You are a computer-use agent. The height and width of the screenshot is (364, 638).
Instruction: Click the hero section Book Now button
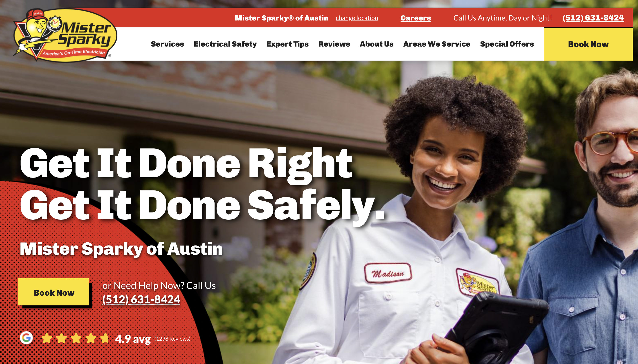53,292
